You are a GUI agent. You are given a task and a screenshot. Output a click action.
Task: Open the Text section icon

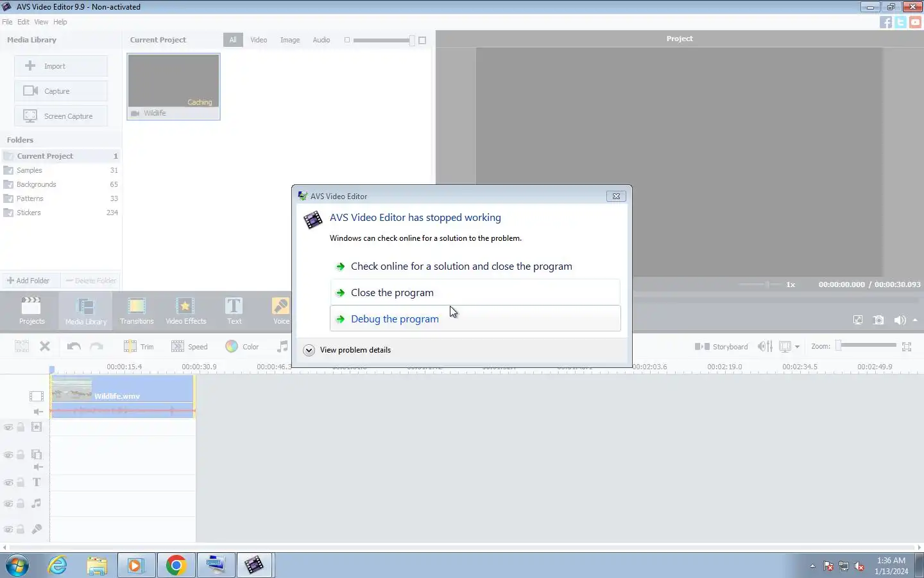tap(234, 310)
